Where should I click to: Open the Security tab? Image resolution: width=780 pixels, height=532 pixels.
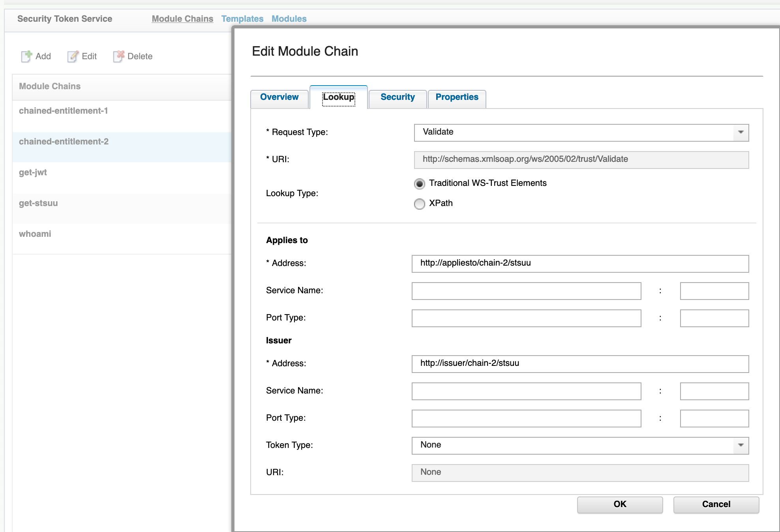397,97
